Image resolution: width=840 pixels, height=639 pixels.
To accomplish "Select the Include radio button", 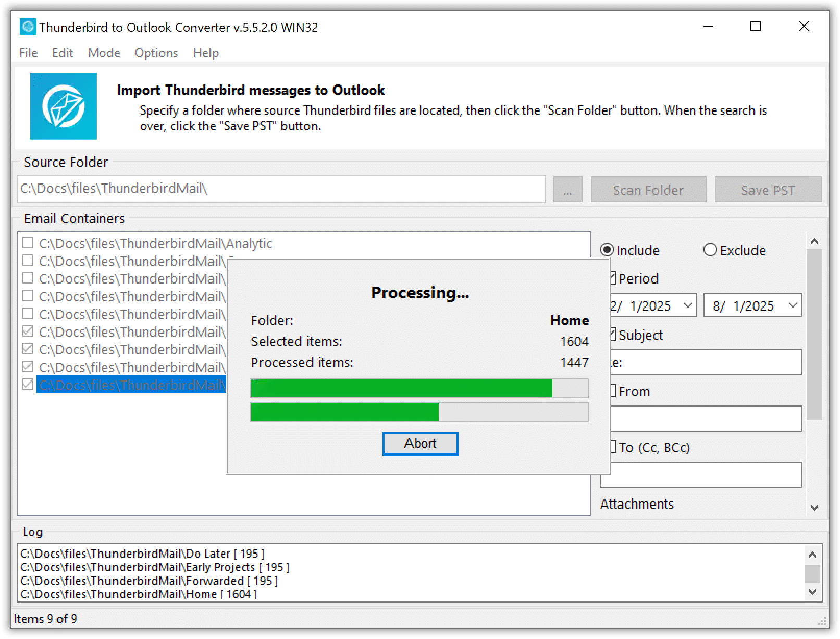I will (x=607, y=250).
